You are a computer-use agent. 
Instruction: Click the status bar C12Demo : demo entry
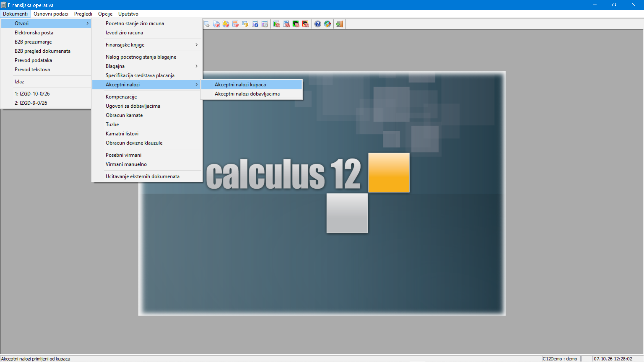(560, 359)
